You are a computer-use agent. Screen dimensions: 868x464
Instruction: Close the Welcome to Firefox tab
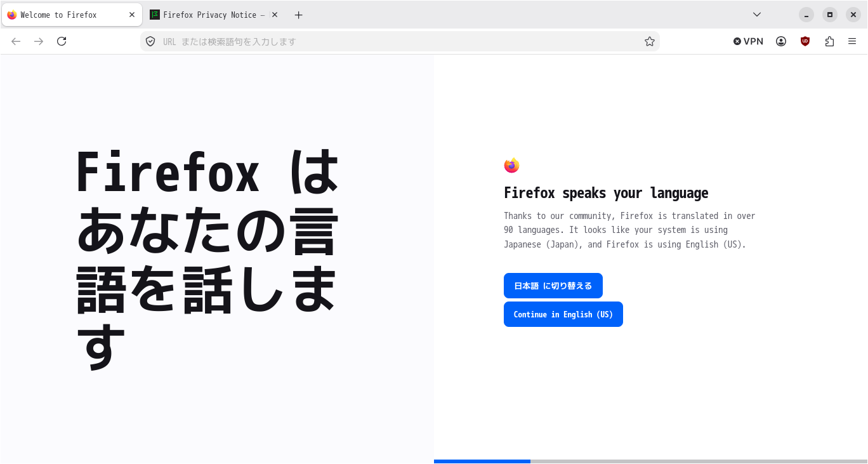[x=132, y=15]
